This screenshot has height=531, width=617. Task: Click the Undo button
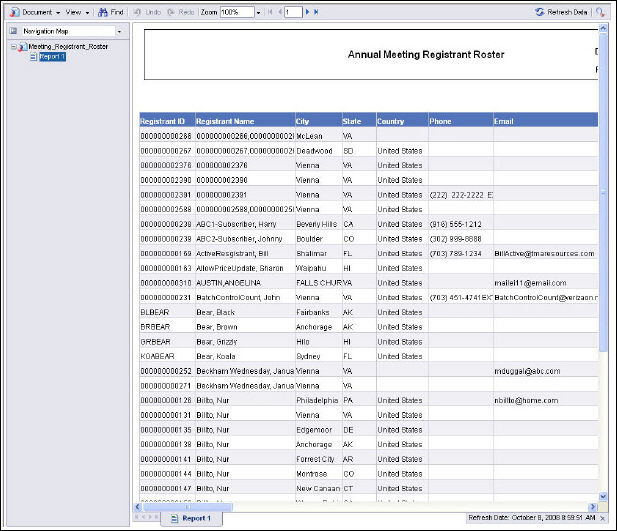coord(146,12)
